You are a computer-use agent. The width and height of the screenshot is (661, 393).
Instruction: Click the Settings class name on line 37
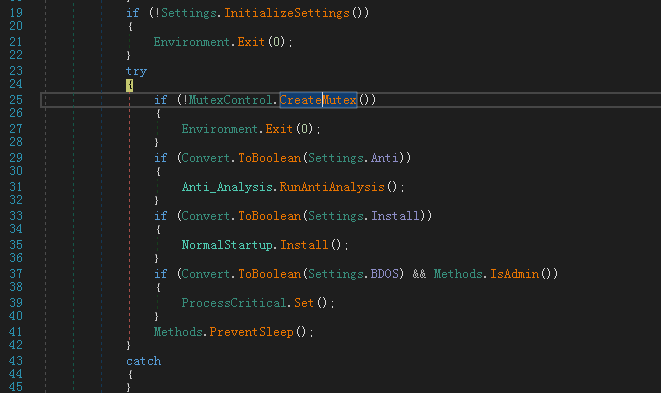pyautogui.click(x=336, y=275)
